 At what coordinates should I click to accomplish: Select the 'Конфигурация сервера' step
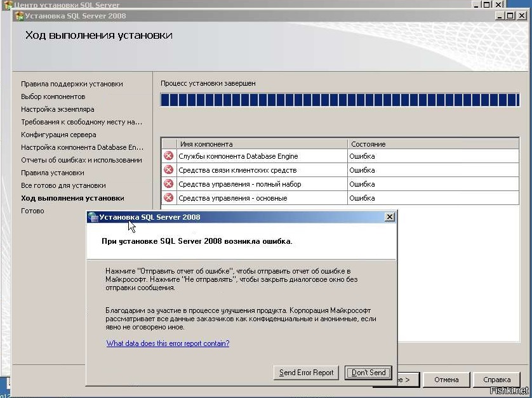[x=58, y=135]
